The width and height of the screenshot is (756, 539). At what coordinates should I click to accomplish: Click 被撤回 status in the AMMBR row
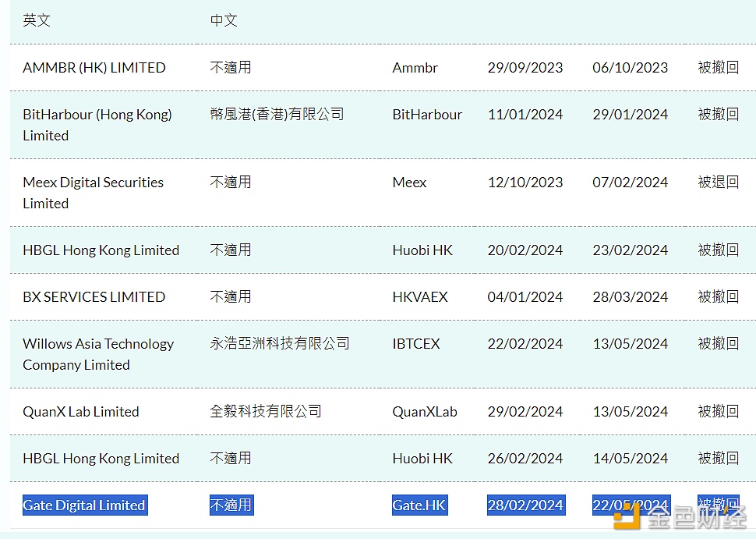click(719, 68)
